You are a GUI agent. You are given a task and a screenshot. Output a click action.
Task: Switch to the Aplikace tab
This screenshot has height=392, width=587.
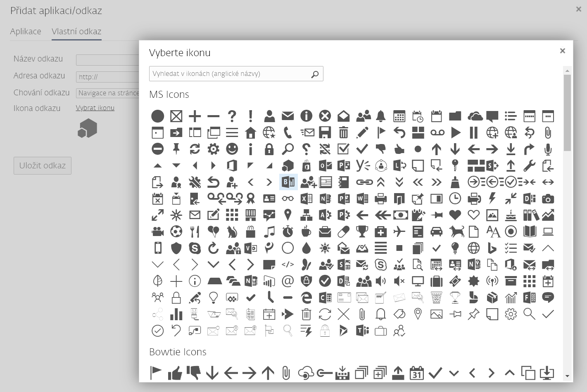26,31
